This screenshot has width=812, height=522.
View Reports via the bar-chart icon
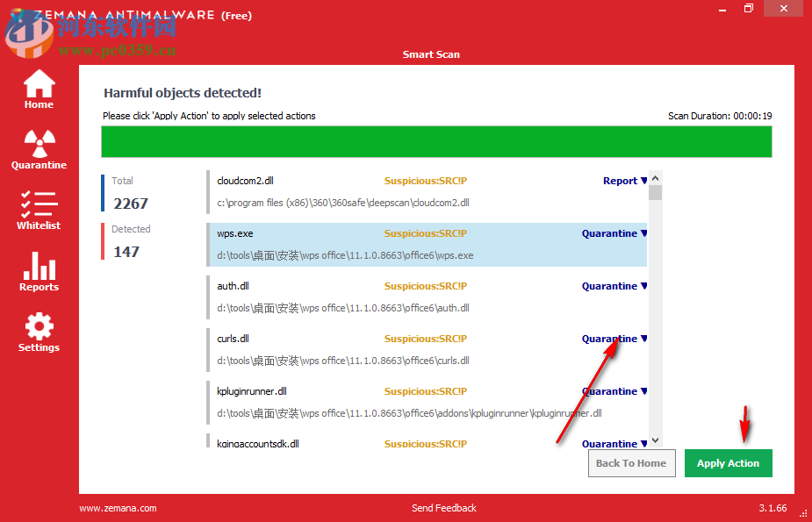coord(38,269)
